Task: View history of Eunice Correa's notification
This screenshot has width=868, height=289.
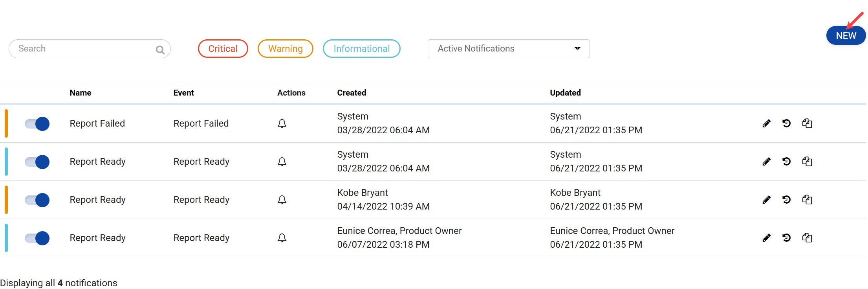Action: (786, 238)
